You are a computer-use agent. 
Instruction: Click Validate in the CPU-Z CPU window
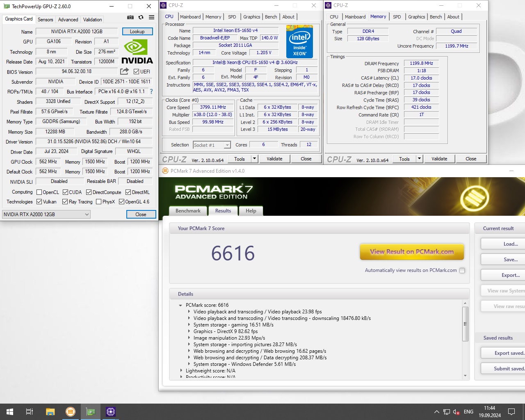click(x=274, y=159)
